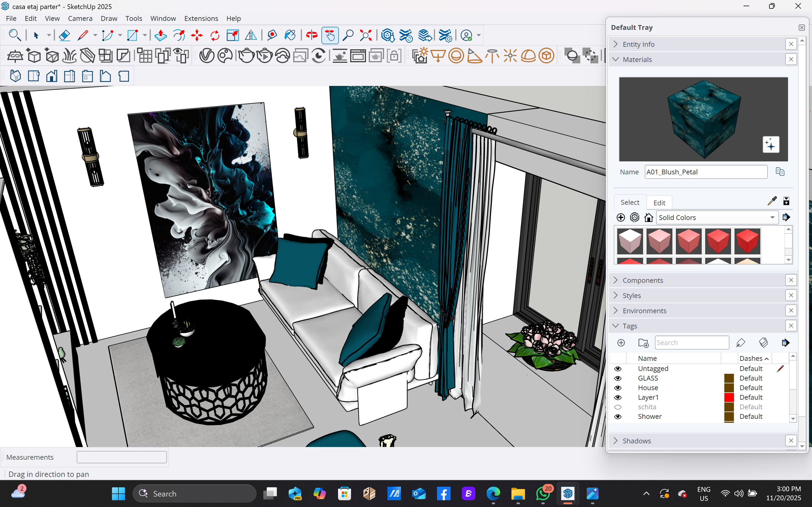Activate the Move tool

[197, 35]
